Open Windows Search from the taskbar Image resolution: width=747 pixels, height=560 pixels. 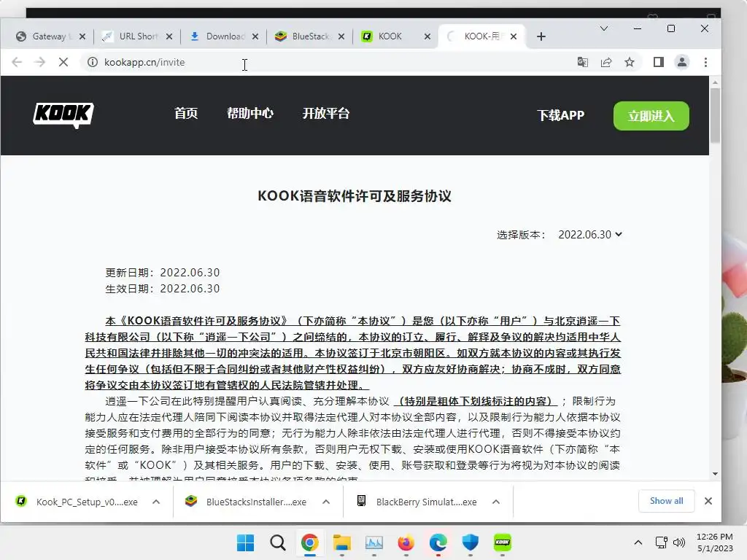(x=278, y=542)
